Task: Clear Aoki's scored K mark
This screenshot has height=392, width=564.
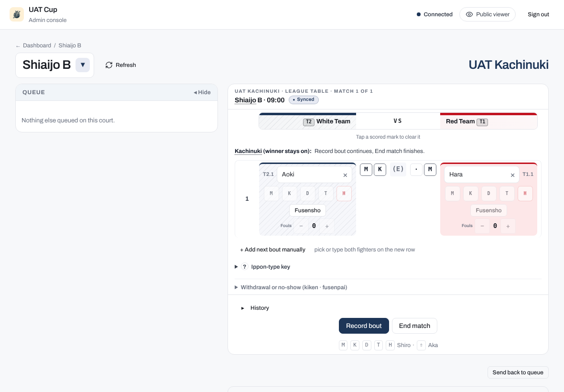Action: click(380, 169)
